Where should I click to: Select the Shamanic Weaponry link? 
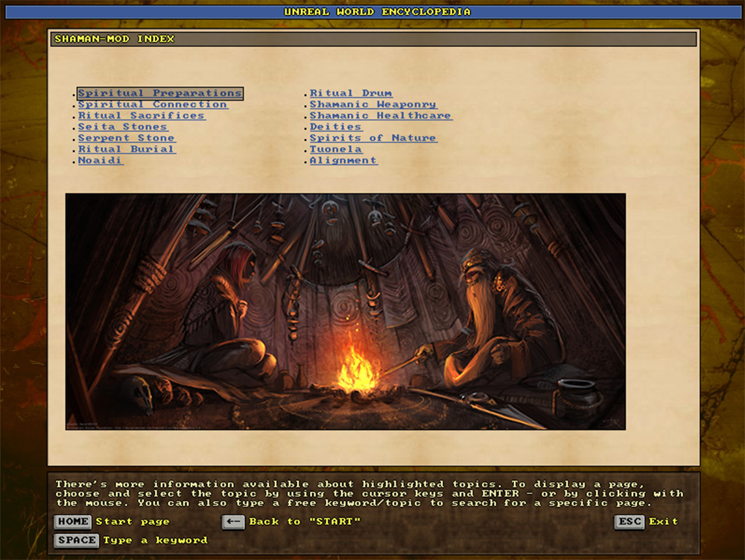coord(373,104)
